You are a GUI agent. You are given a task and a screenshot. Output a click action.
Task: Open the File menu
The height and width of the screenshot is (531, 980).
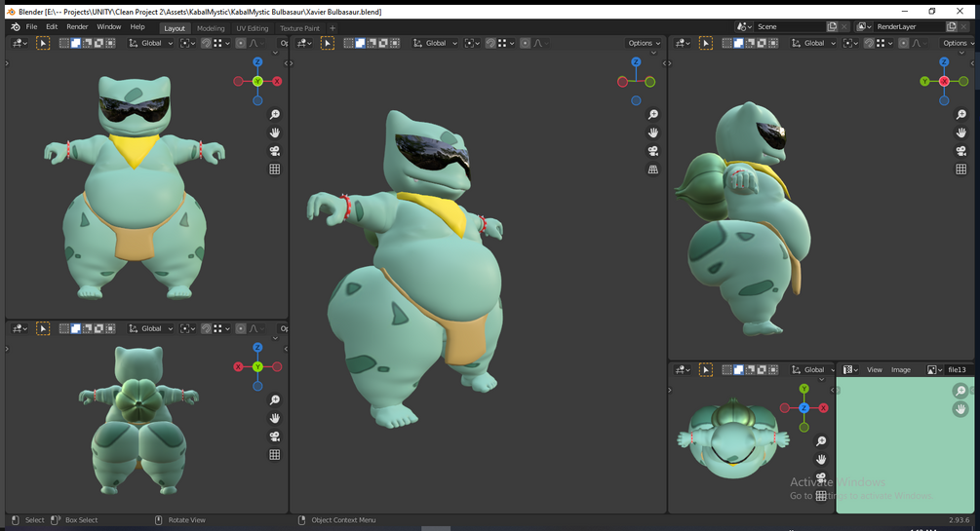tap(31, 27)
